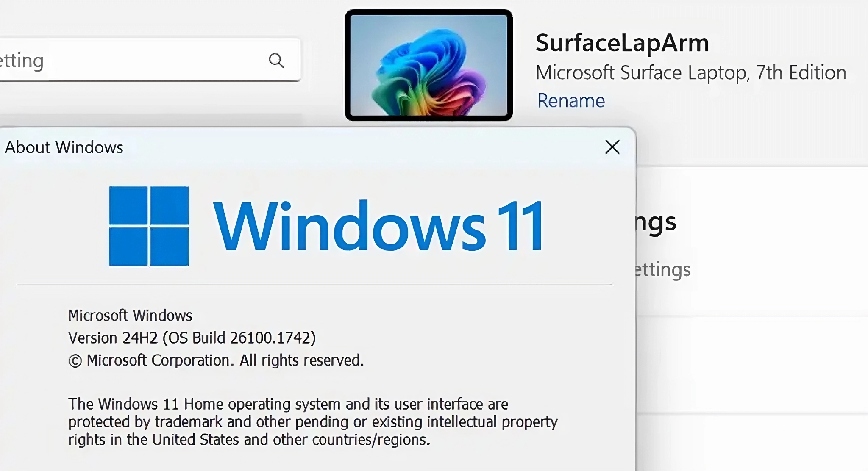Viewport: 868px width, 471px height.
Task: Click the Microsoft Corporation copyright line
Action: pos(225,360)
